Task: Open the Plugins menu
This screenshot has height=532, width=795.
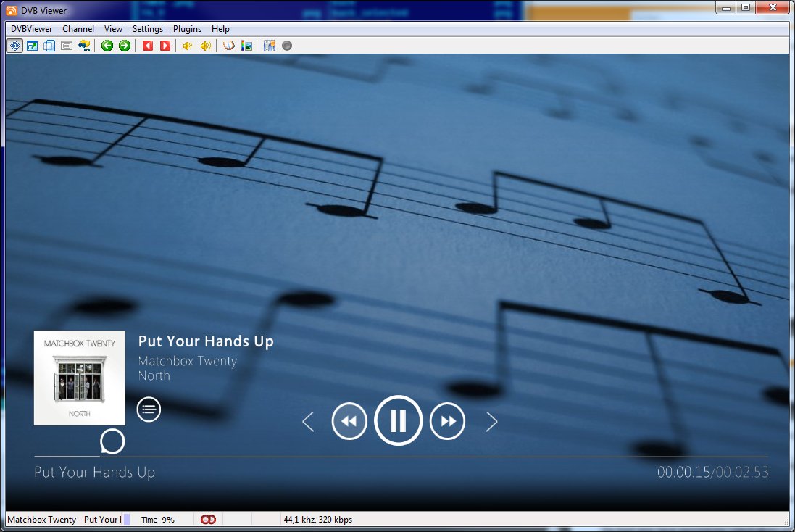Action: (x=187, y=29)
